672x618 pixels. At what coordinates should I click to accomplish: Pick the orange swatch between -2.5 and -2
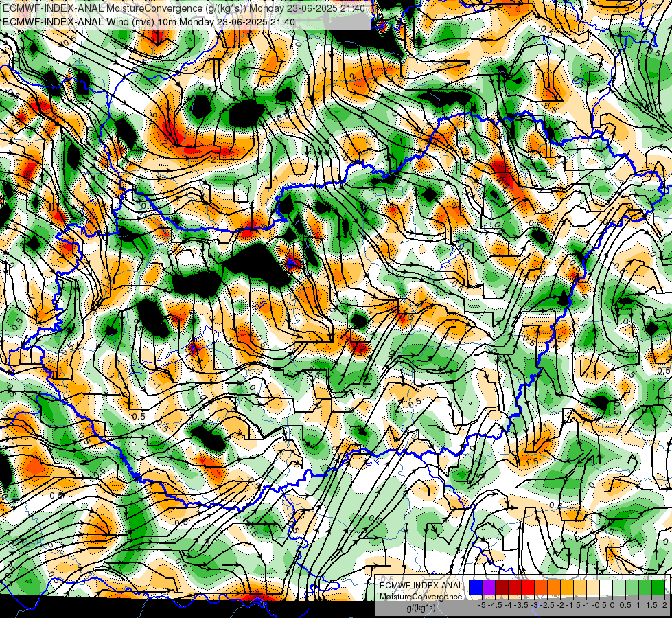[554, 587]
